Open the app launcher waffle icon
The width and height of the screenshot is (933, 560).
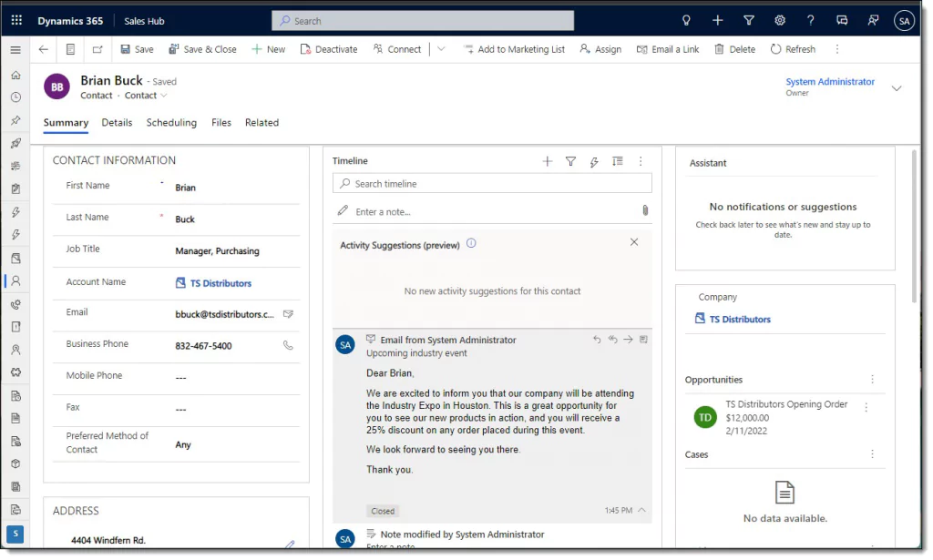[x=16, y=20]
